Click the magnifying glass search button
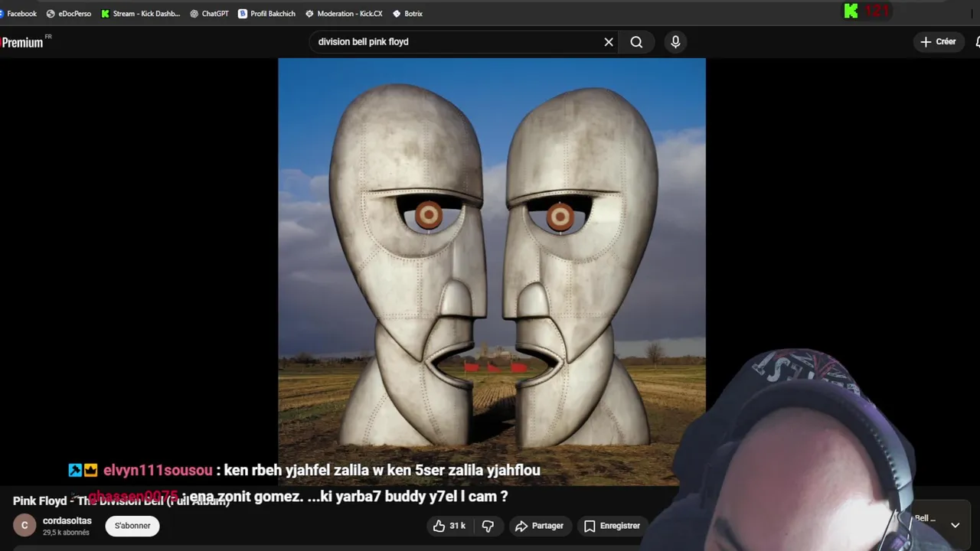 tap(636, 42)
